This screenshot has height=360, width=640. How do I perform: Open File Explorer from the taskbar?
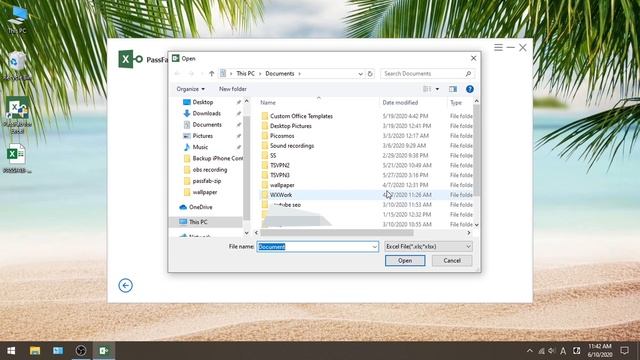click(35, 351)
